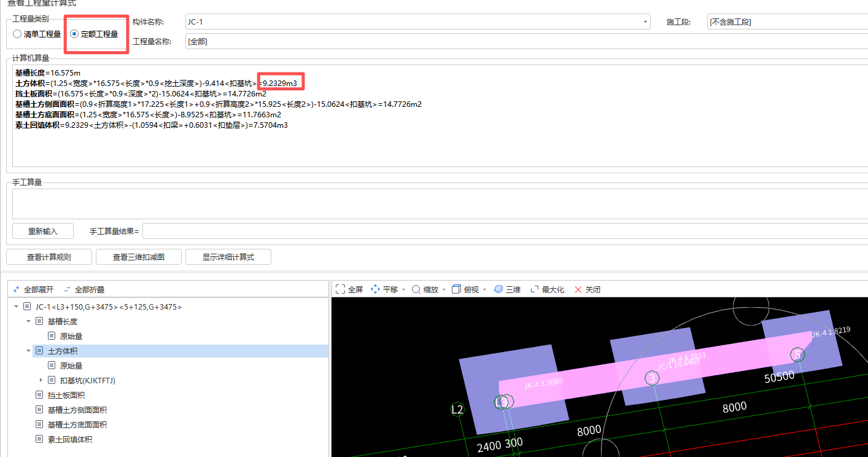
Task: Click the 平移 pan tool icon
Action: pyautogui.click(x=375, y=289)
